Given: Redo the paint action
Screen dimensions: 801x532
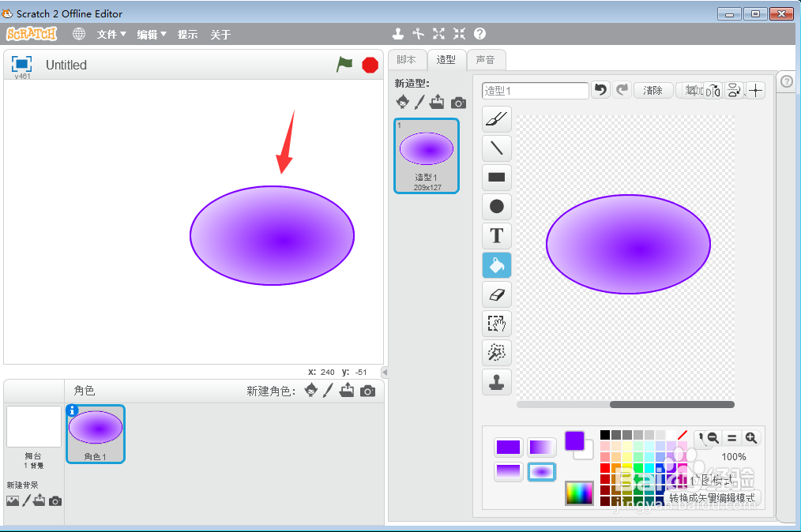Looking at the screenshot, I should point(622,90).
